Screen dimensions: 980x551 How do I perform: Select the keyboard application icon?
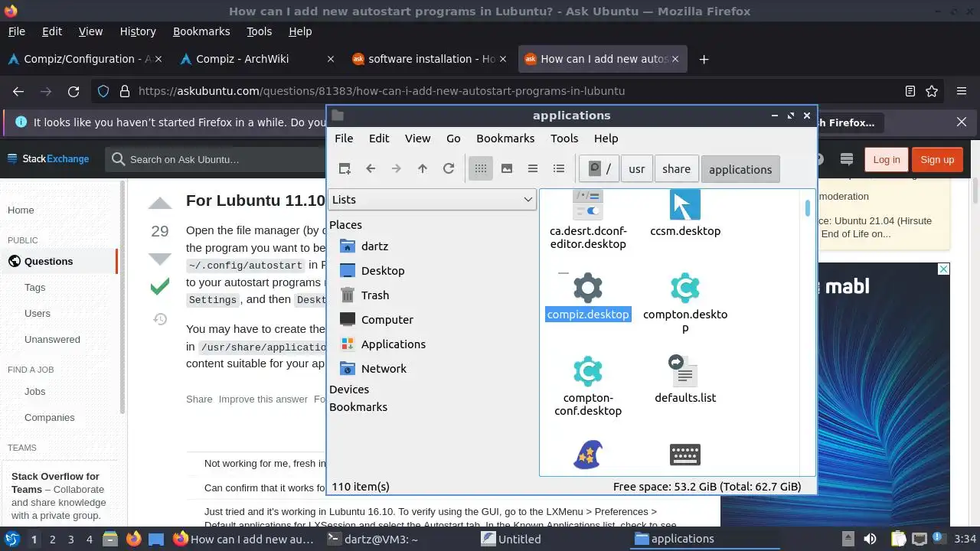click(x=685, y=455)
